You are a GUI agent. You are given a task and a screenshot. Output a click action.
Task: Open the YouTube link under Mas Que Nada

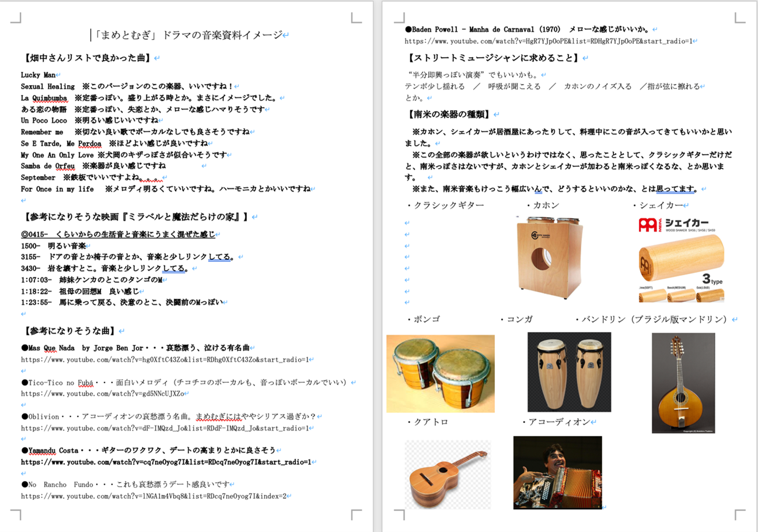pyautogui.click(x=165, y=359)
